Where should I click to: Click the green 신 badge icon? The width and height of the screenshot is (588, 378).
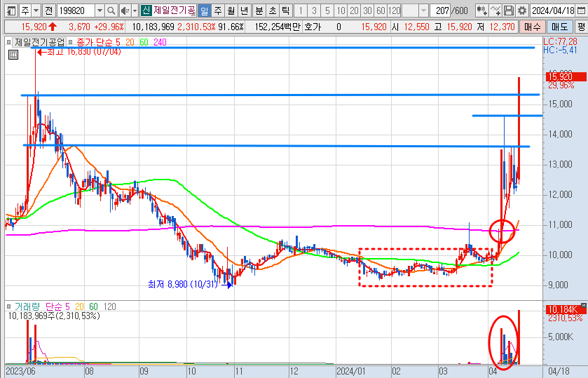pos(146,11)
